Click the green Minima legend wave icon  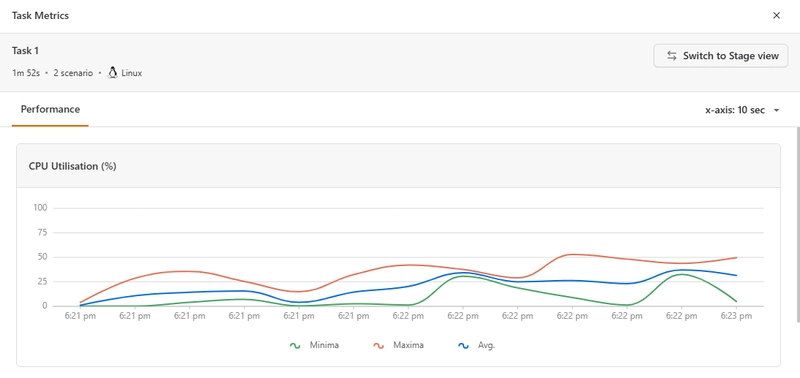pyautogui.click(x=294, y=345)
